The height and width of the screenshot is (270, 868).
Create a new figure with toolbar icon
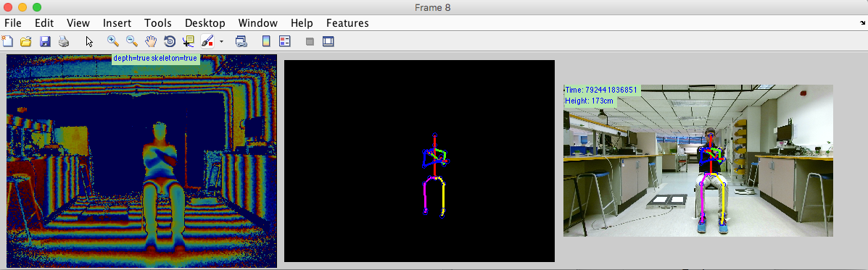(7, 41)
